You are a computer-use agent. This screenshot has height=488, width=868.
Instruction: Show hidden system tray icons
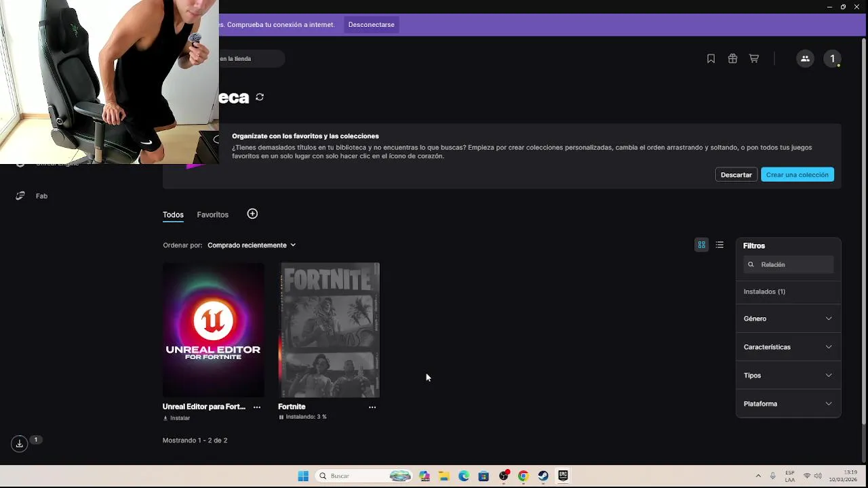[x=758, y=476]
